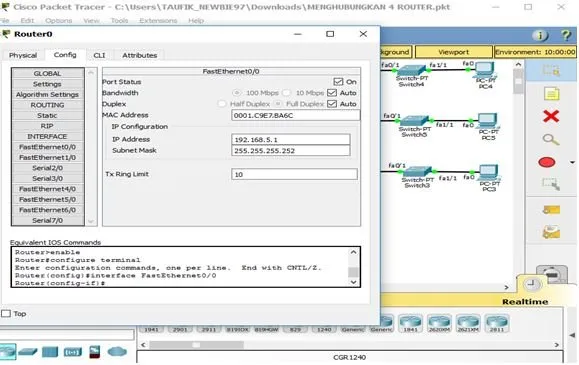Screen dimensions: 579x365
Task: Select the Resize Shape tool
Action: pos(551,184)
